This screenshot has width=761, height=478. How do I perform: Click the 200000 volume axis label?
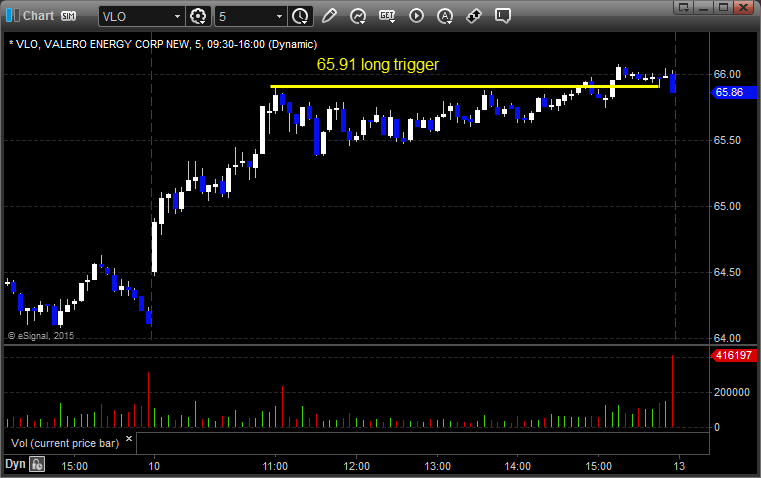pos(731,392)
